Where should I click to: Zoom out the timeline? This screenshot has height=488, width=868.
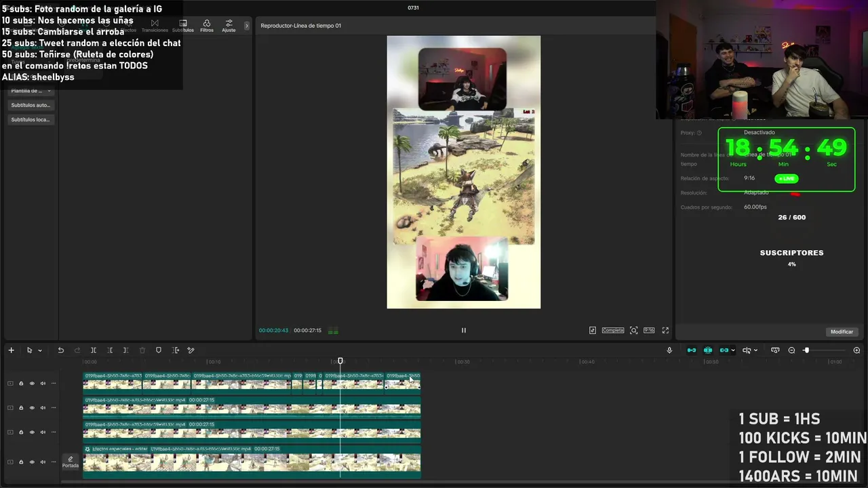pyautogui.click(x=791, y=350)
